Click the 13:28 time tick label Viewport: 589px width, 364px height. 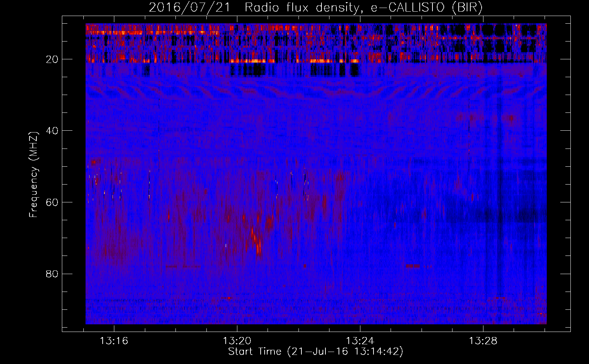(483, 341)
